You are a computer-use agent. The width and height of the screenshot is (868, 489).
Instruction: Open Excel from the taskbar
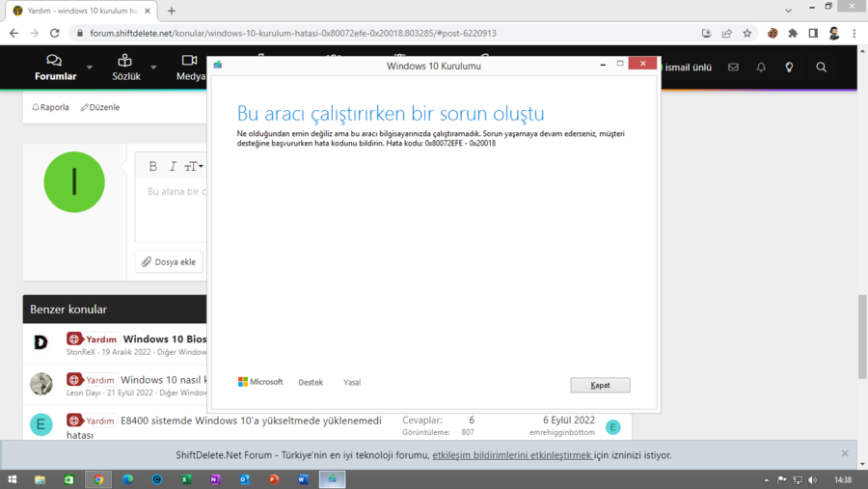click(186, 479)
